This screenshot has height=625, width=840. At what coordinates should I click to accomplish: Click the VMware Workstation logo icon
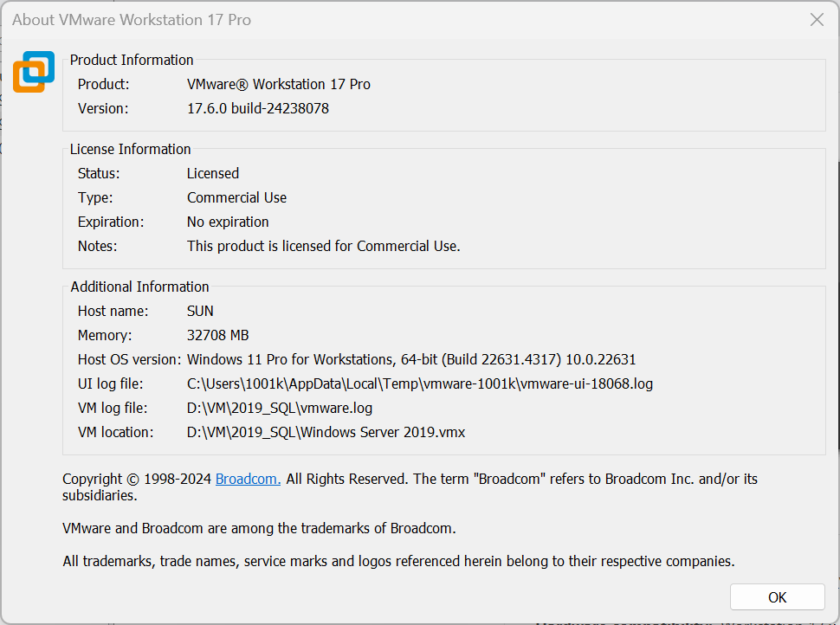tap(34, 72)
